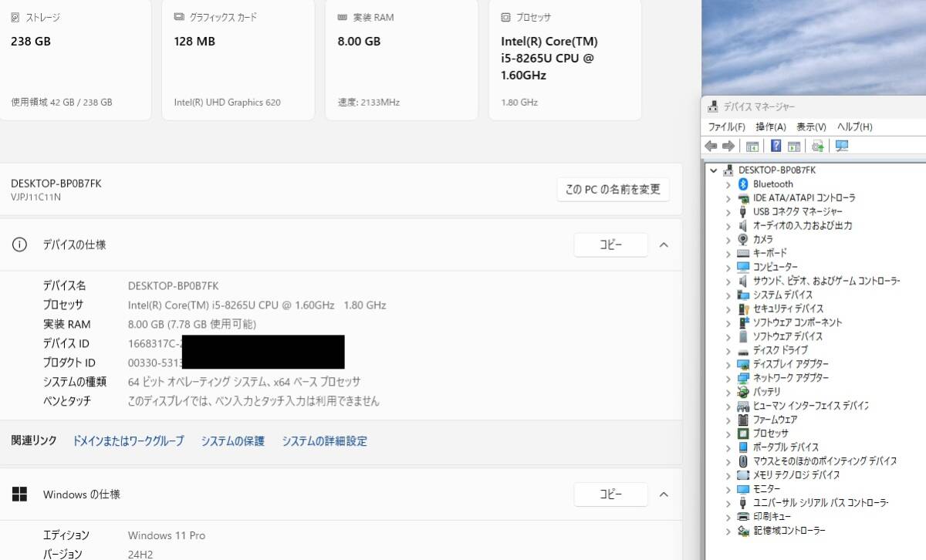Click the バッテリ device icon

pos(743,392)
